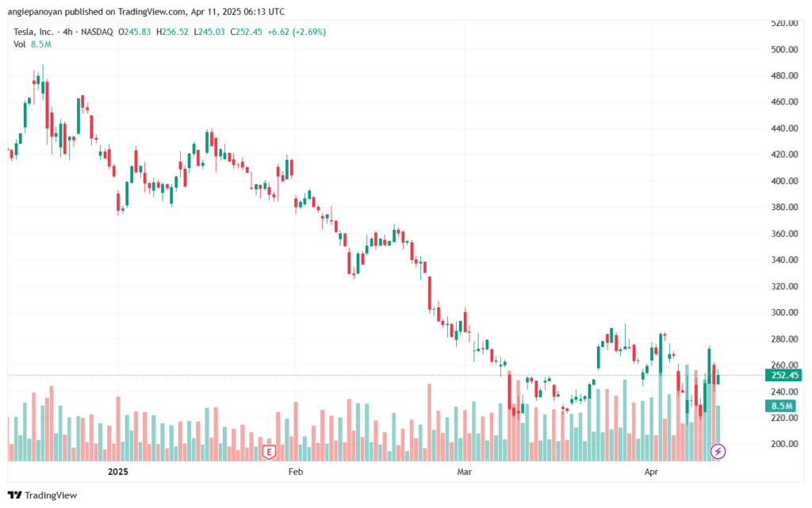812x508 pixels.
Task: Click the 500.00 price axis label
Action: 784,49
